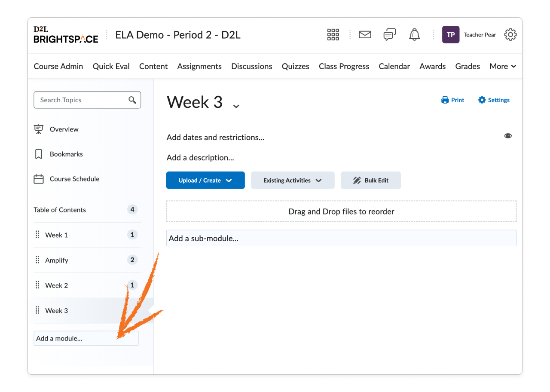Open subscription alerts chat bubble icon

click(389, 35)
